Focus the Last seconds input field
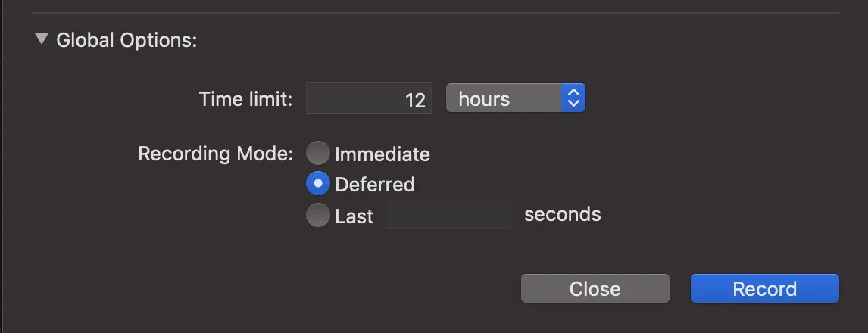The image size is (868, 333). pyautogui.click(x=448, y=214)
